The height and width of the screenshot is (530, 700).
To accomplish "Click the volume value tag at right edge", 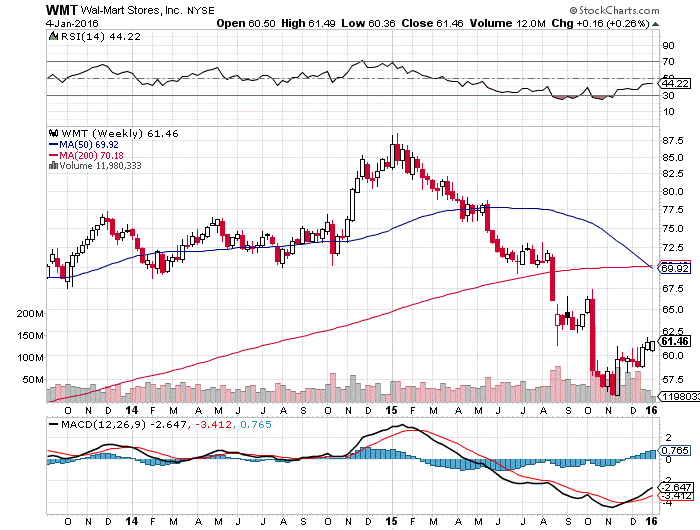I will tap(679, 396).
